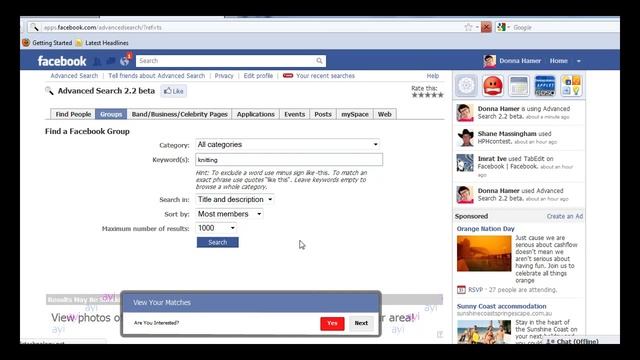This screenshot has width=640, height=360.
Task: Open the Category dropdown showing All categories
Action: tap(287, 144)
